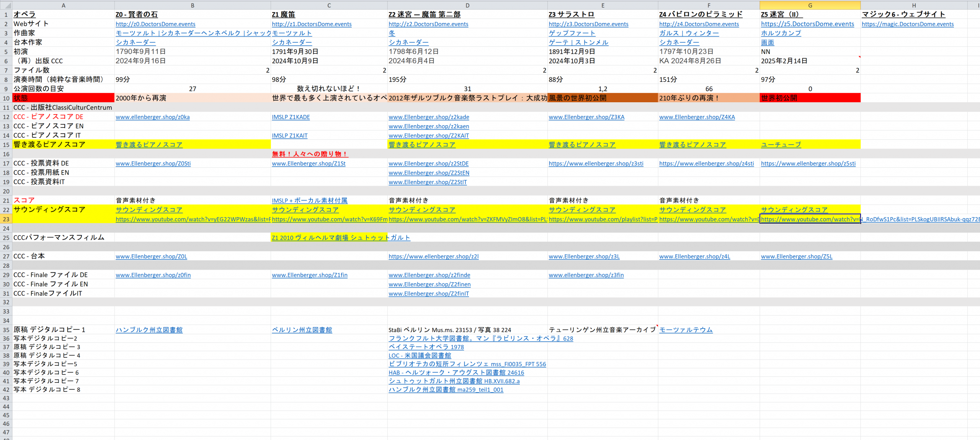The image size is (980, 440).
Task: Open www.ellenberger.shop/z3fin link
Action: pos(586,275)
